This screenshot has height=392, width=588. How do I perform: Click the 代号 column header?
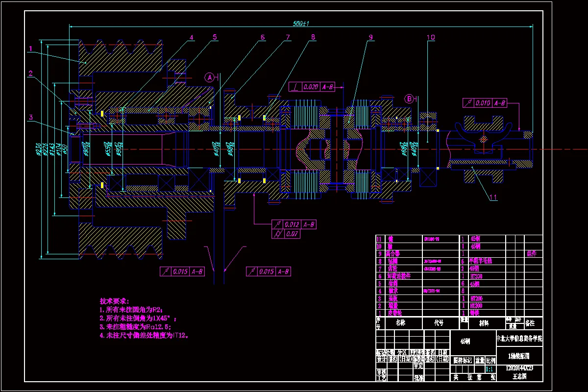tap(439, 323)
